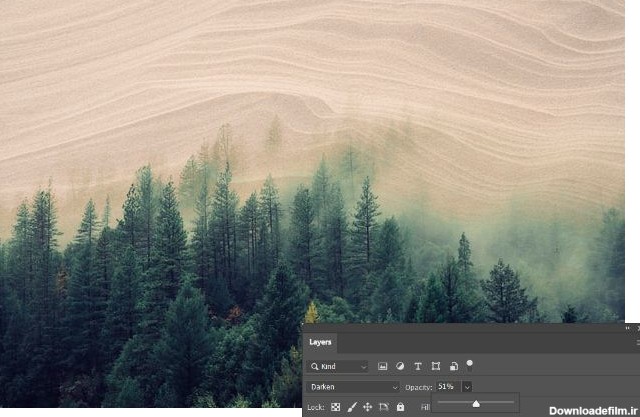Click the lock image pixels brush icon
This screenshot has width=640, height=417.
tap(352, 407)
